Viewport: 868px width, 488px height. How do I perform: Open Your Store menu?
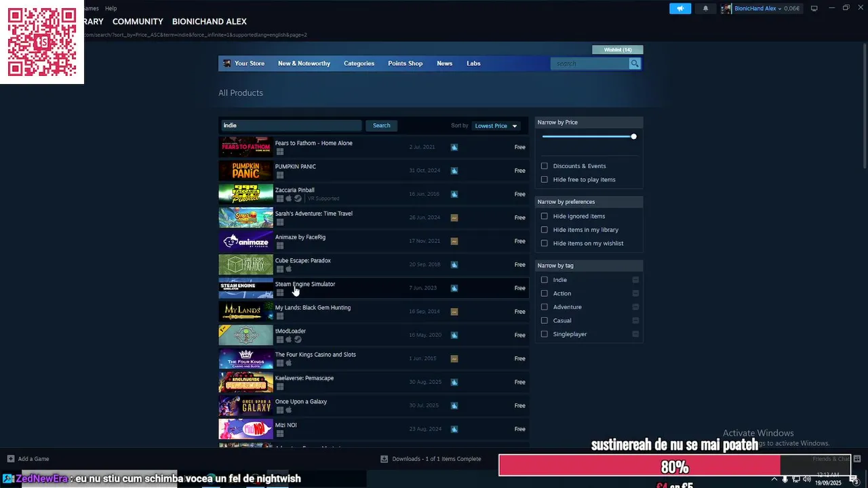pyautogui.click(x=250, y=64)
